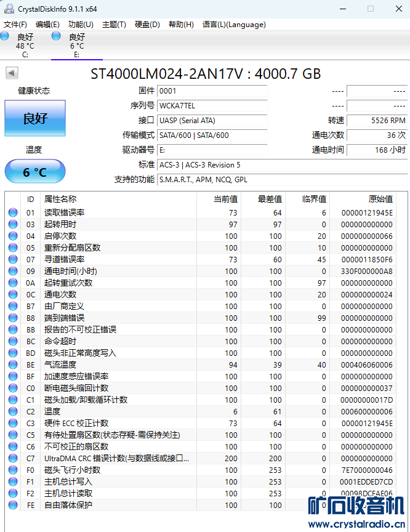Click the 通电次数 value 36 次
Screen dimensions: 410x532
click(377, 135)
